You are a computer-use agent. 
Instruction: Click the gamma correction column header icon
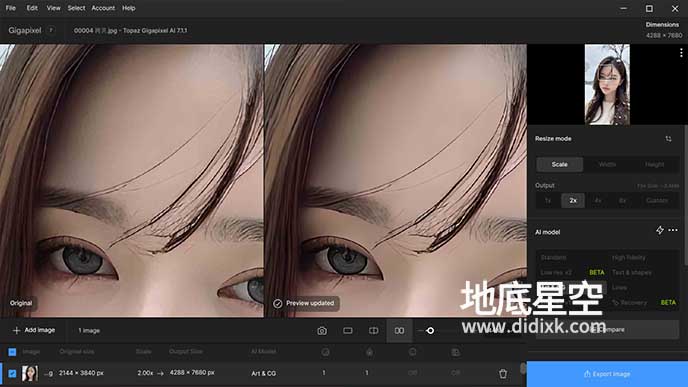coord(455,352)
